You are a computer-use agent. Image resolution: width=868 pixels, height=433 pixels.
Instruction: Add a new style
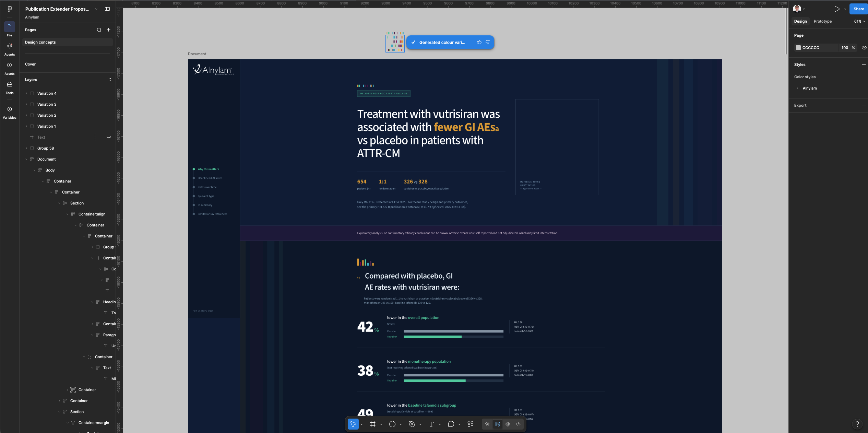(x=864, y=65)
